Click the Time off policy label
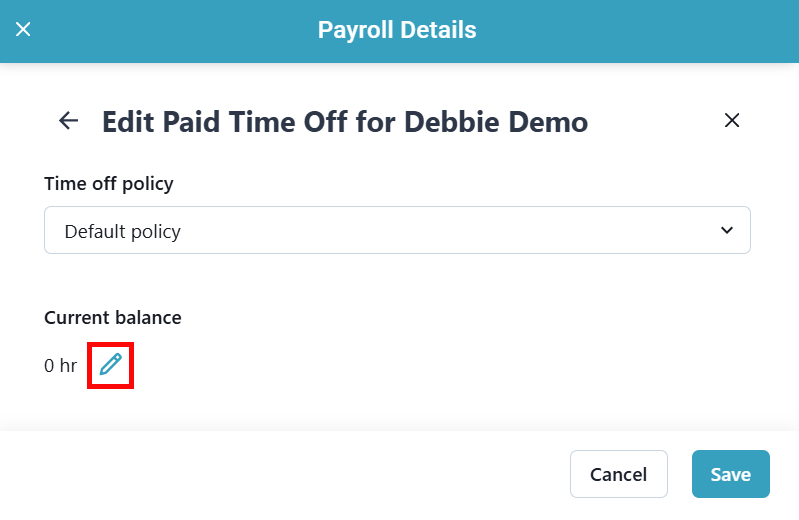The height and width of the screenshot is (520, 799). 109,184
